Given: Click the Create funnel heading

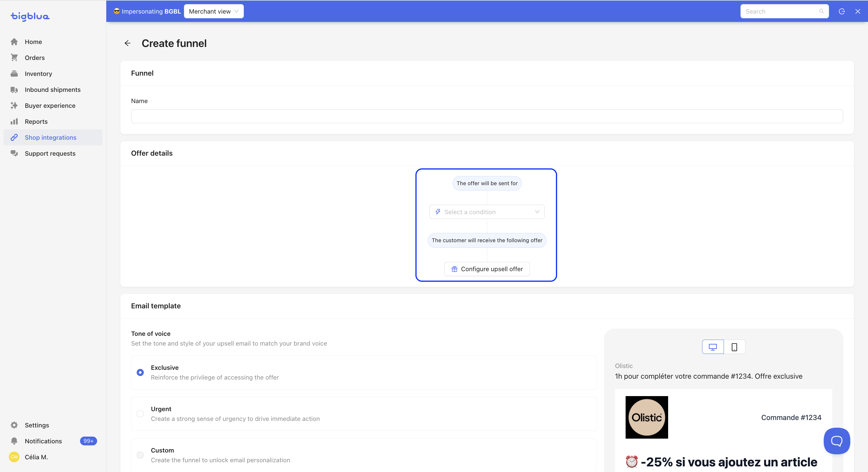Looking at the screenshot, I should (x=174, y=43).
